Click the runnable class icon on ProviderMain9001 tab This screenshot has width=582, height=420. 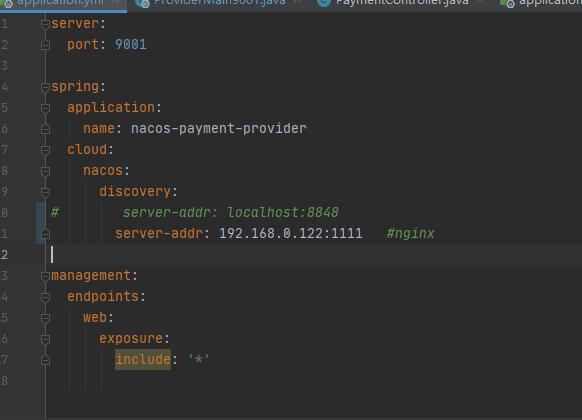[142, 3]
